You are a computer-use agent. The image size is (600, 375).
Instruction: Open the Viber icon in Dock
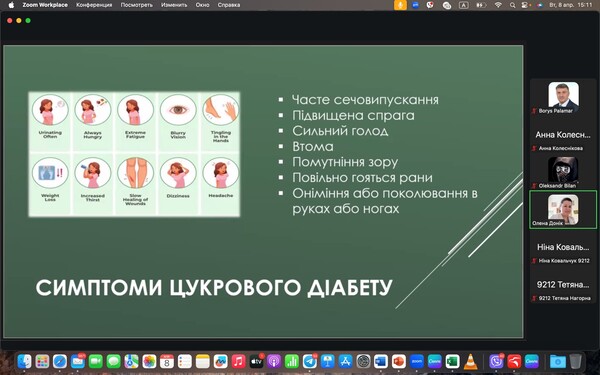[496, 361]
